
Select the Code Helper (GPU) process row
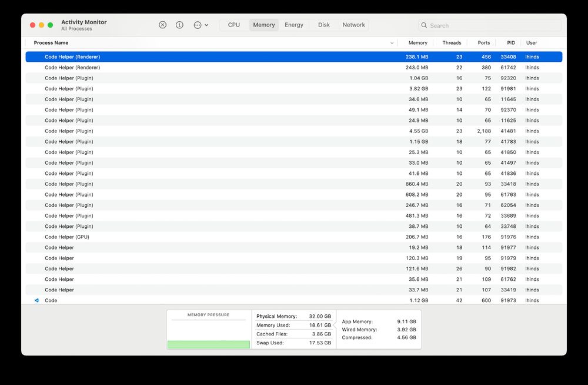(293, 237)
